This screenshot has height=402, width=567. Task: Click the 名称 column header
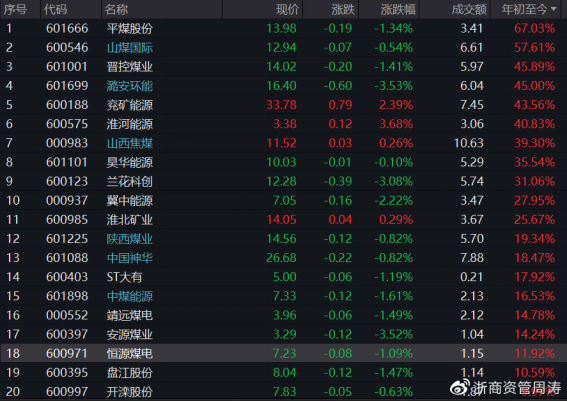coord(116,10)
